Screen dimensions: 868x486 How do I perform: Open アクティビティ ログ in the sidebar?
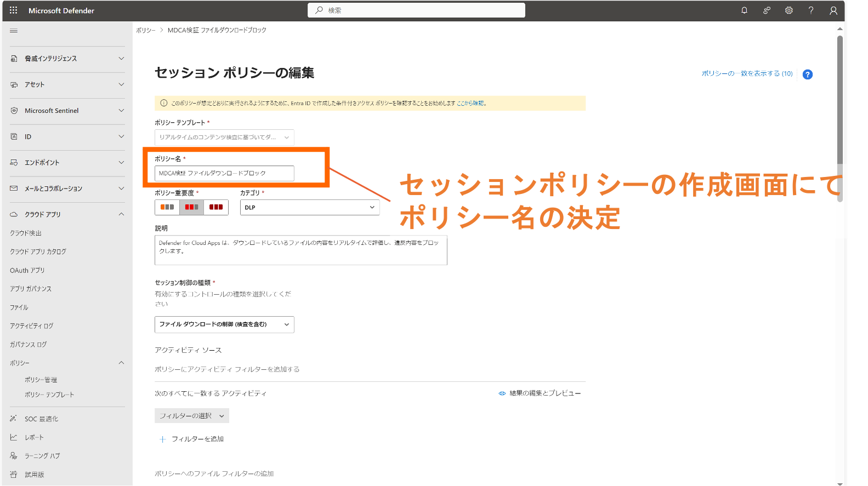[32, 326]
